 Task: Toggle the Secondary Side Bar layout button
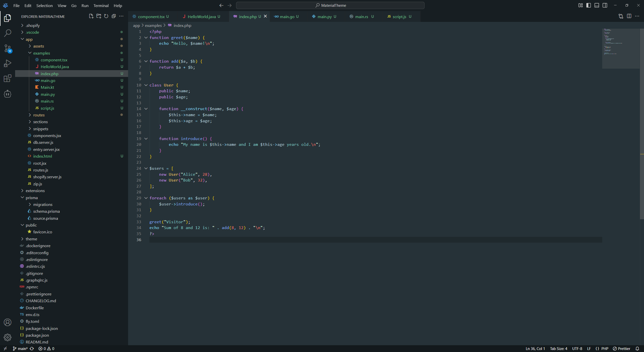605,5
